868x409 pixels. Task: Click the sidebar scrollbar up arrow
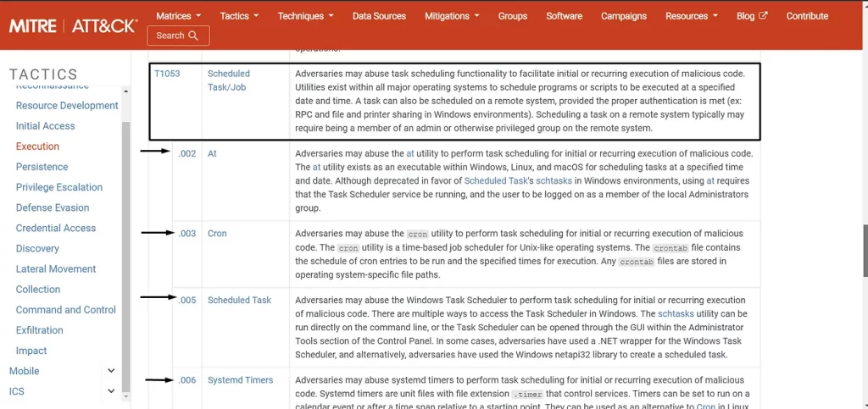(125, 91)
